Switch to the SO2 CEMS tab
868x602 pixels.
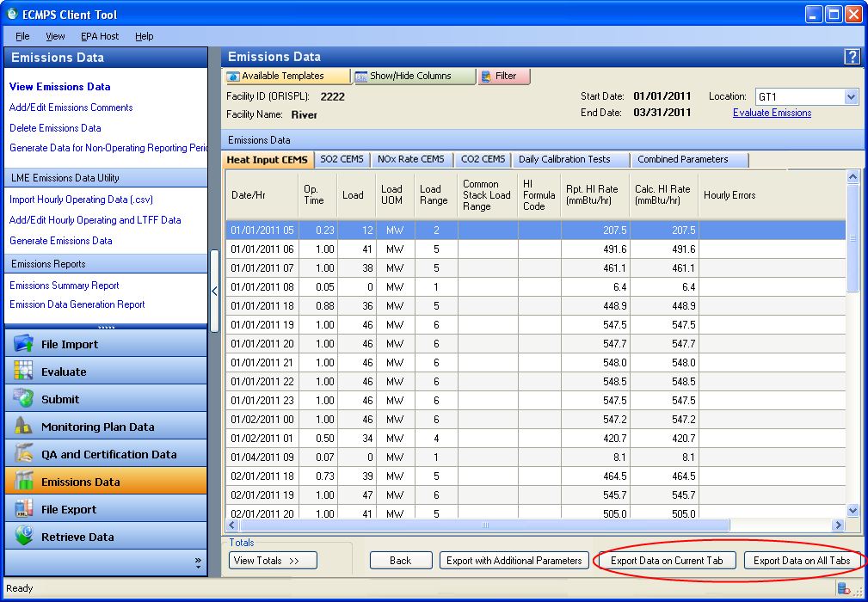(x=342, y=160)
